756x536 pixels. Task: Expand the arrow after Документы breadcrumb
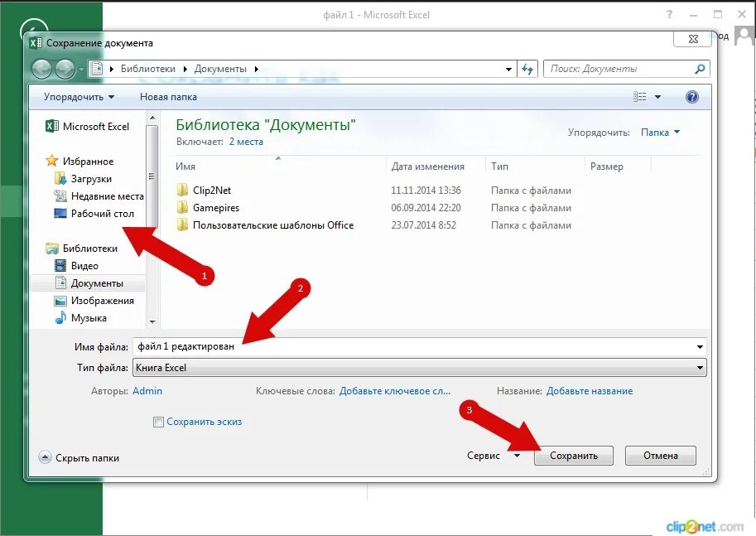257,69
